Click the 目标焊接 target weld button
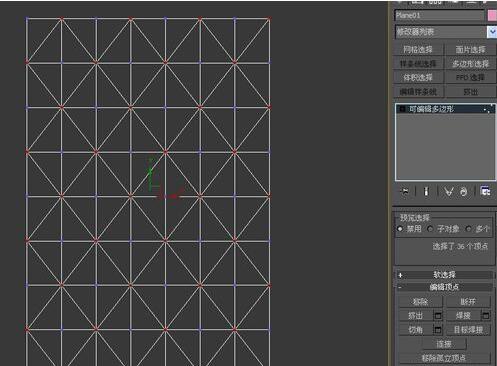 (468, 330)
